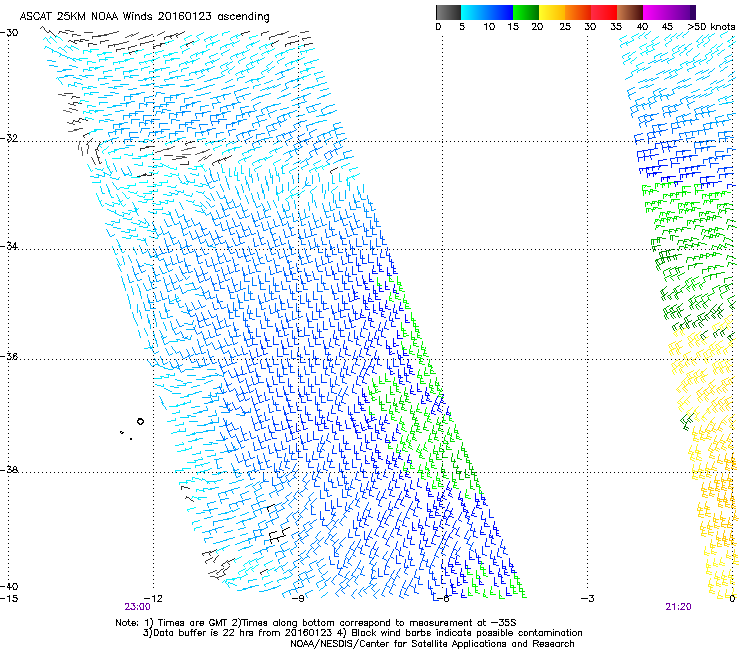Click the title 'ASCAT 25KM NOAA Winds 20160123 ascending'
Image resolution: width=740 pixels, height=650 pixels.
(x=144, y=17)
